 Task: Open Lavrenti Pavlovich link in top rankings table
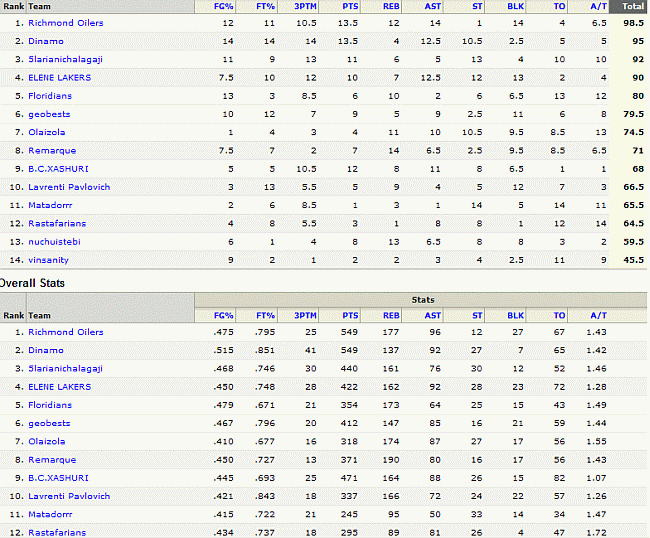click(69, 187)
